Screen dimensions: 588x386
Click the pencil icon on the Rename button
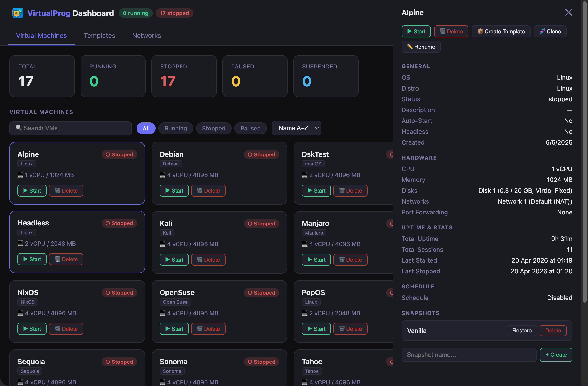coord(410,47)
